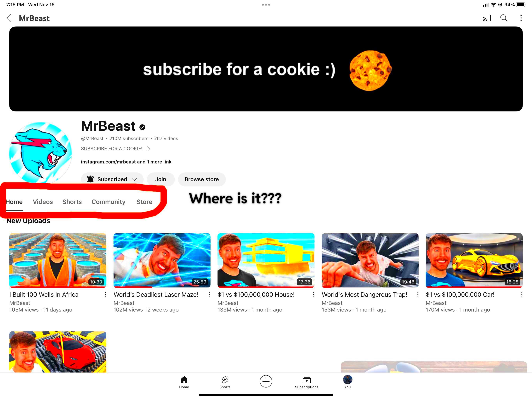Click the Join channel button
This screenshot has height=399, width=532.
coord(160,179)
